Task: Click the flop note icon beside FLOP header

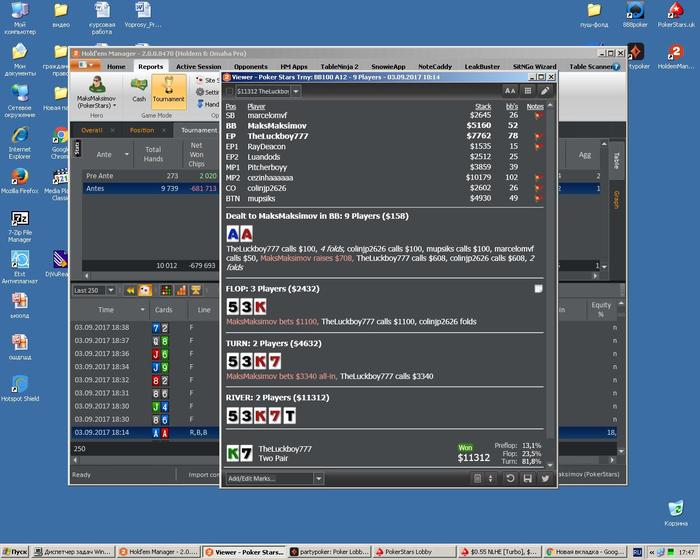Action: coord(538,288)
